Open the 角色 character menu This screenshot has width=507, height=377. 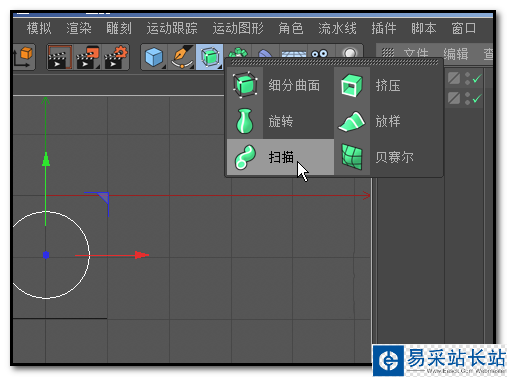point(291,28)
